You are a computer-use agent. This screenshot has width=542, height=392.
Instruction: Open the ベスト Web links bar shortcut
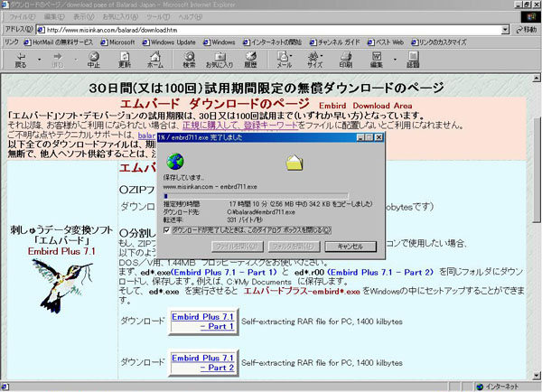(386, 42)
